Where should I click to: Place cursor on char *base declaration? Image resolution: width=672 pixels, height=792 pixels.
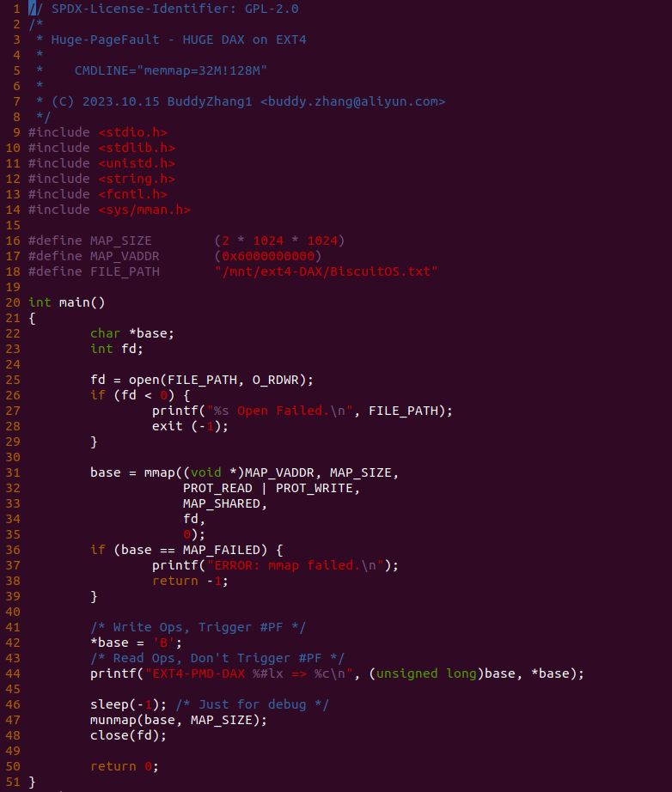pos(132,333)
